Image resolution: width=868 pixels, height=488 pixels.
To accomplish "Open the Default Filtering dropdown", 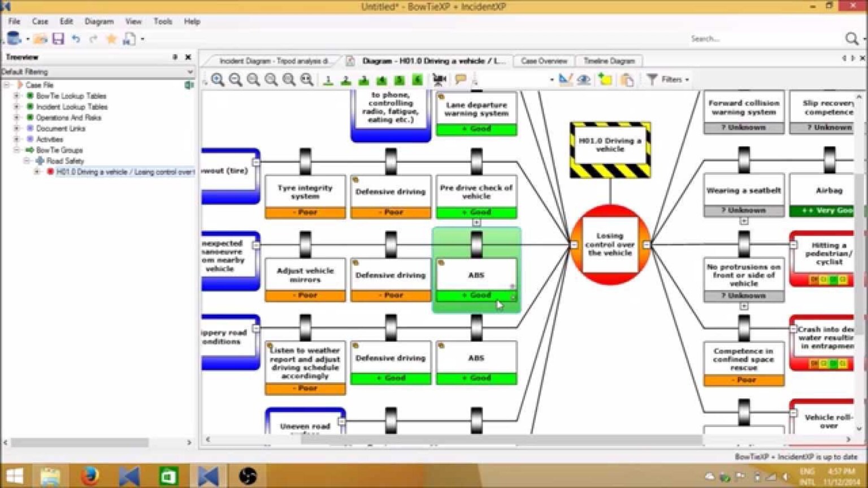I will (189, 72).
